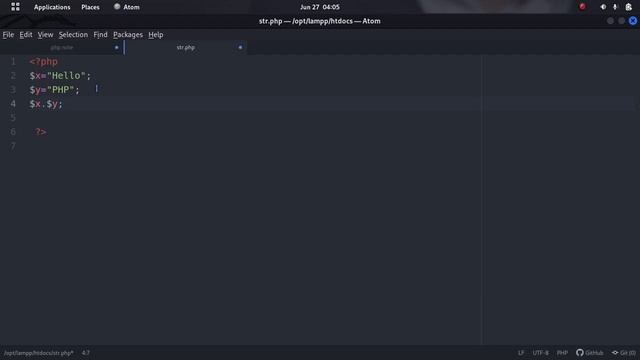This screenshot has width=640, height=360.
Task: Minimize the Atom window
Action: (x=610, y=20)
